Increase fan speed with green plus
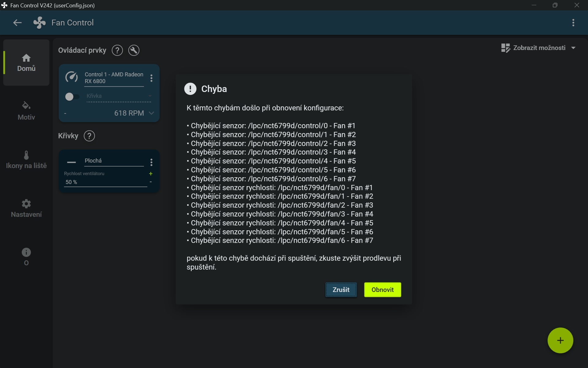Viewport: 588px width, 368px height. tap(151, 174)
